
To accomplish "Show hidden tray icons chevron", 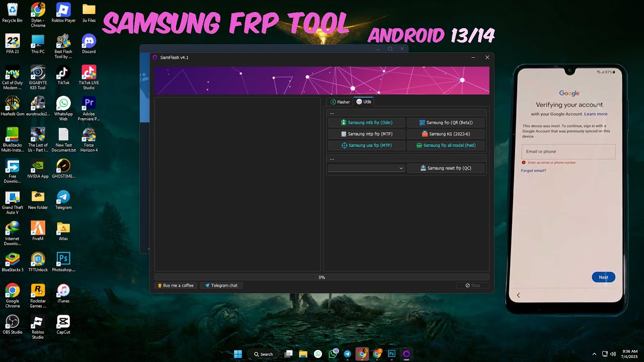I will [594, 354].
